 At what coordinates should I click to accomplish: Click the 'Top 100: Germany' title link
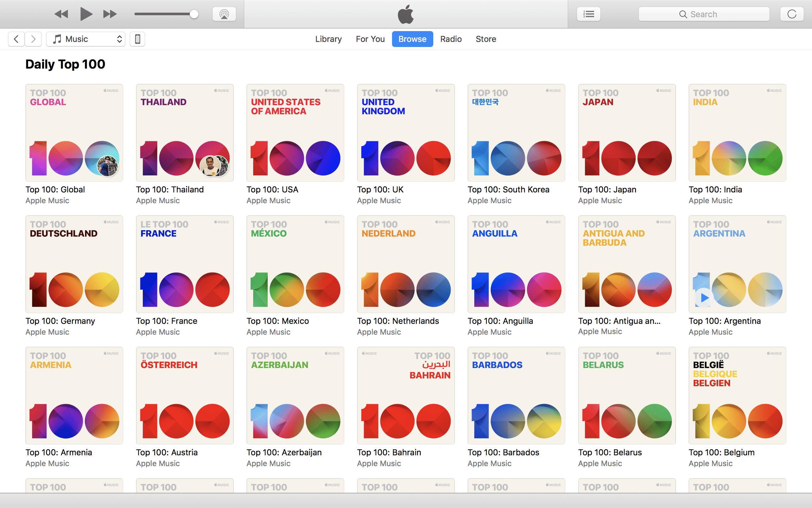click(60, 321)
